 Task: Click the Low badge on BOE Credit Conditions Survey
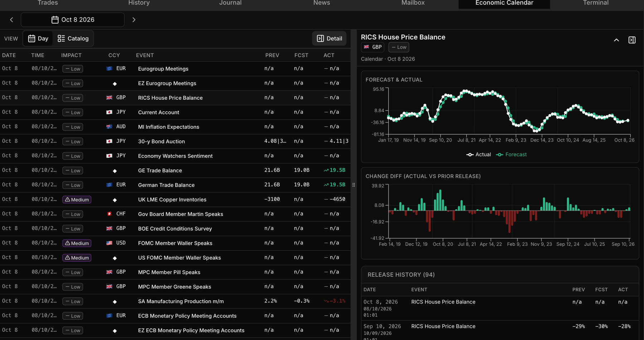tap(73, 229)
